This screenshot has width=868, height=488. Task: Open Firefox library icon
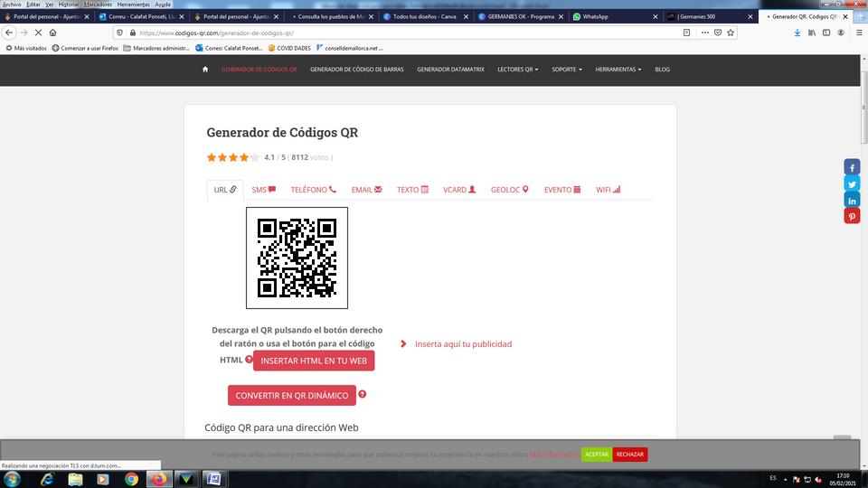coord(812,33)
